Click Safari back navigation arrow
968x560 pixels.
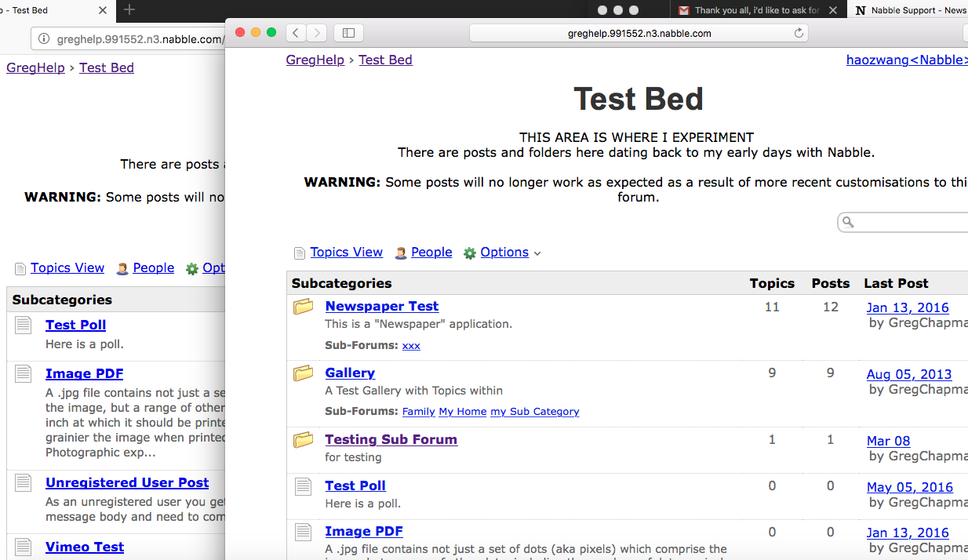(295, 33)
